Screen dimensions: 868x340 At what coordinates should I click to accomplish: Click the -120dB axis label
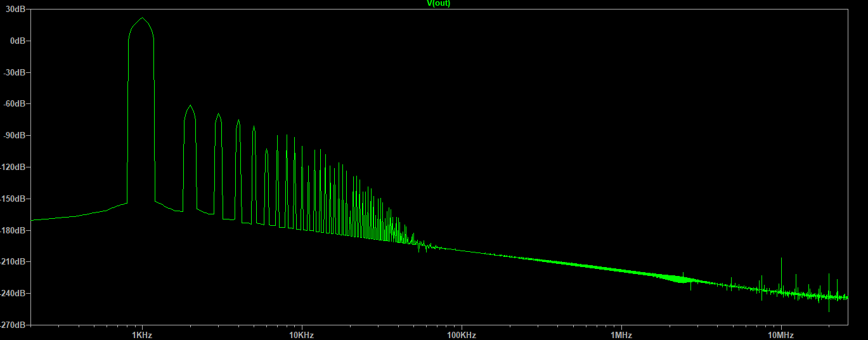click(13, 167)
